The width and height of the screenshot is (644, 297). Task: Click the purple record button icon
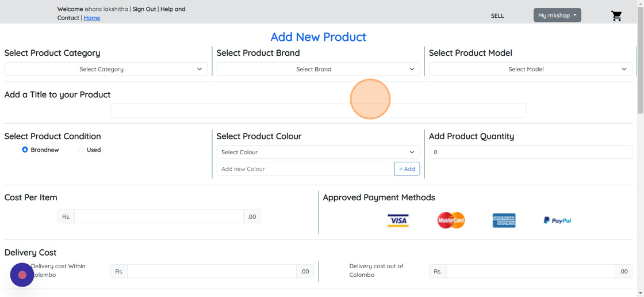(x=22, y=275)
